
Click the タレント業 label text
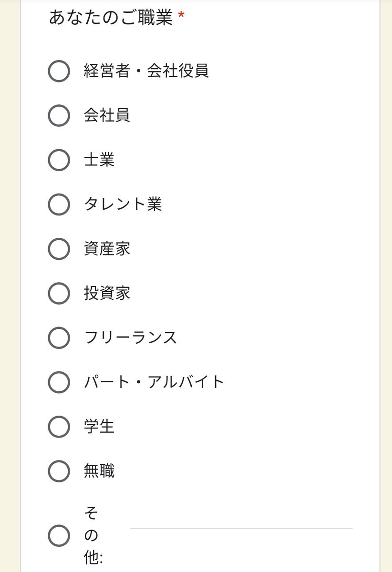pos(123,204)
